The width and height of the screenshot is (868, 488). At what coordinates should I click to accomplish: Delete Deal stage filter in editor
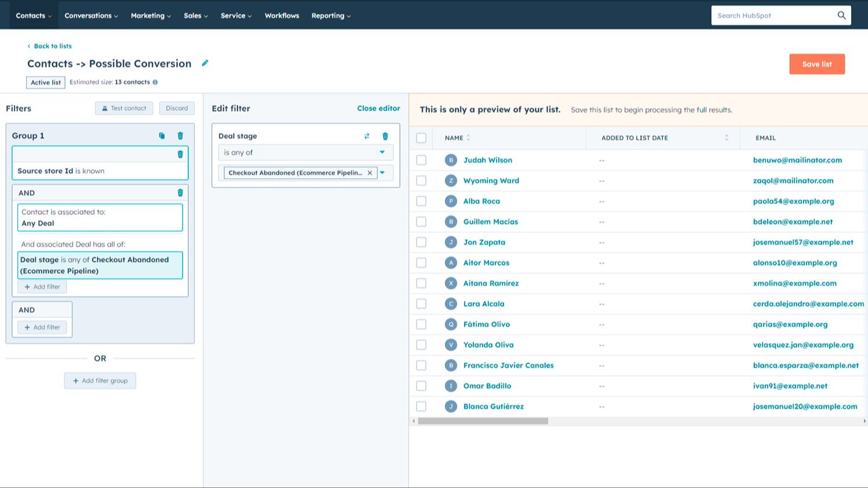[x=385, y=136]
